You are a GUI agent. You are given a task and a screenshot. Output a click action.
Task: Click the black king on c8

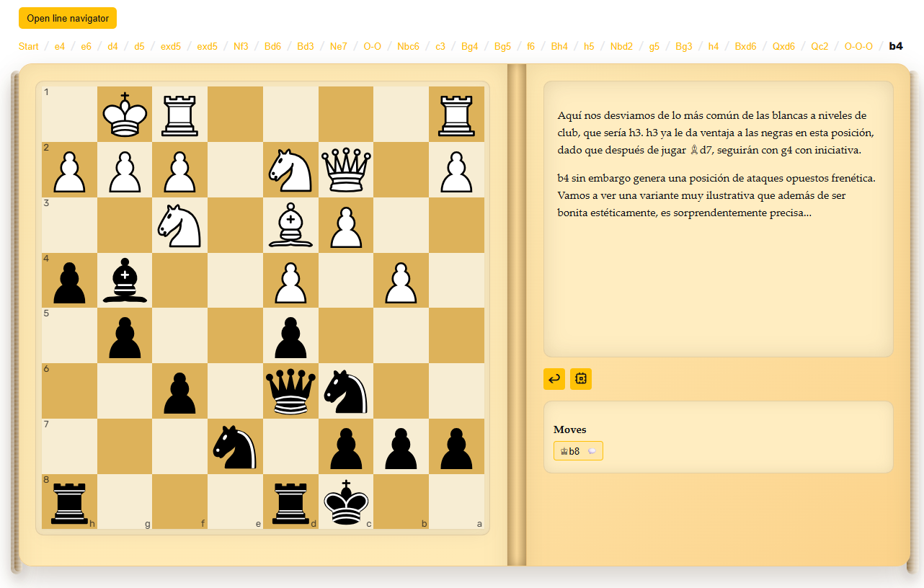[x=346, y=502]
